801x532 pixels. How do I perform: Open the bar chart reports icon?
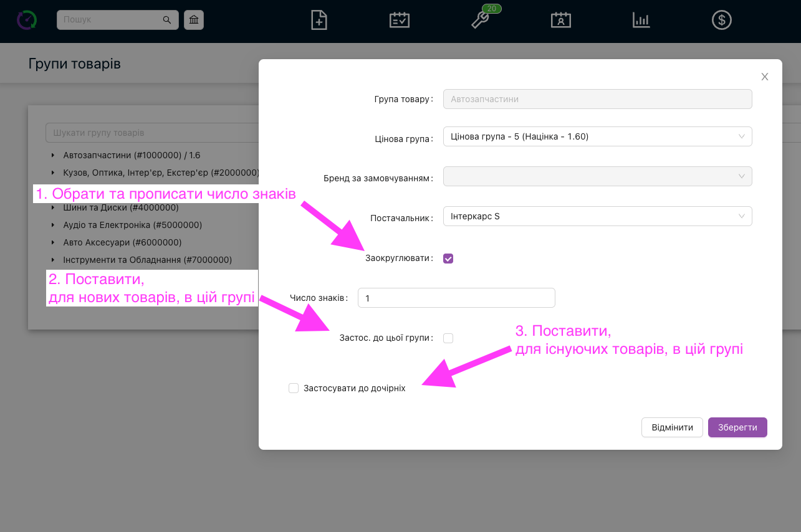tap(641, 20)
